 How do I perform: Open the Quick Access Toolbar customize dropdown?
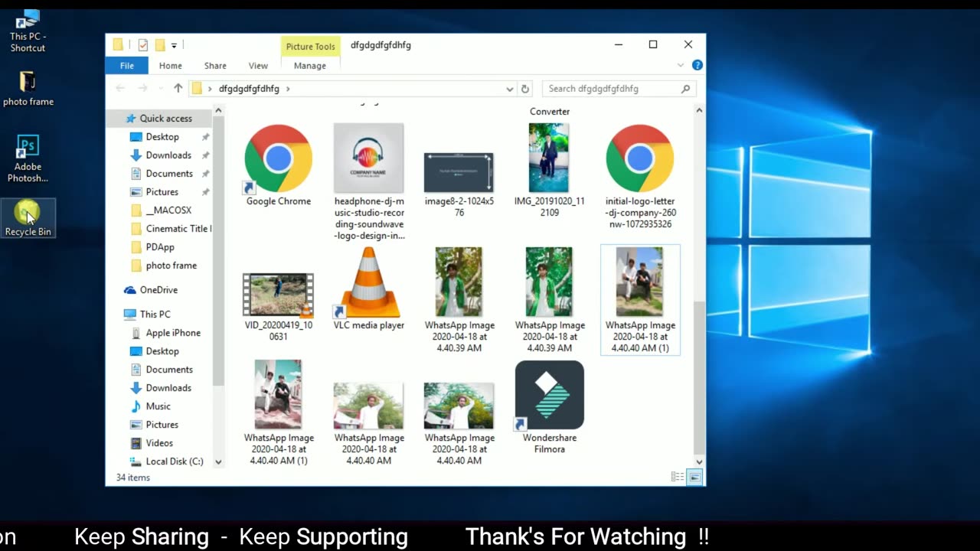pos(175,45)
